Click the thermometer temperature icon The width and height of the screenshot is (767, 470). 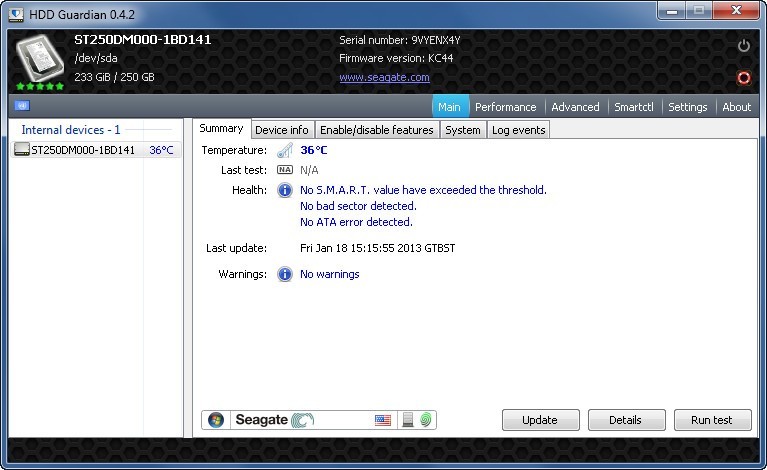click(285, 150)
